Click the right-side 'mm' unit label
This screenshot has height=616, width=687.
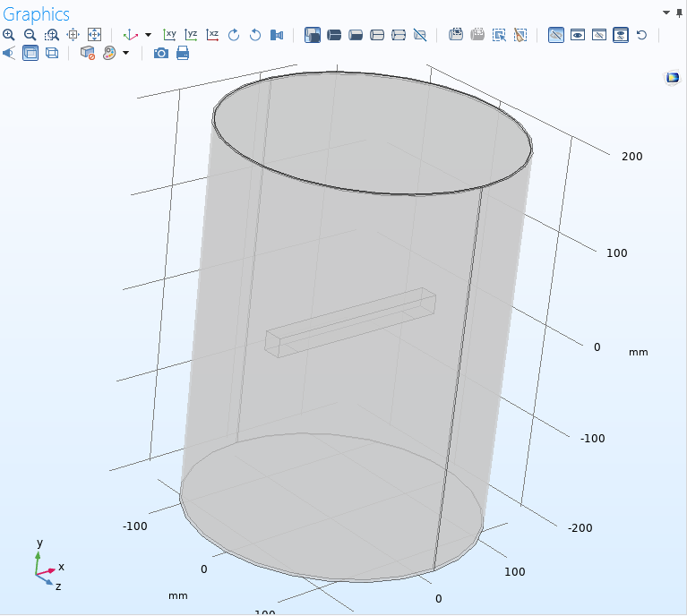[x=638, y=352]
